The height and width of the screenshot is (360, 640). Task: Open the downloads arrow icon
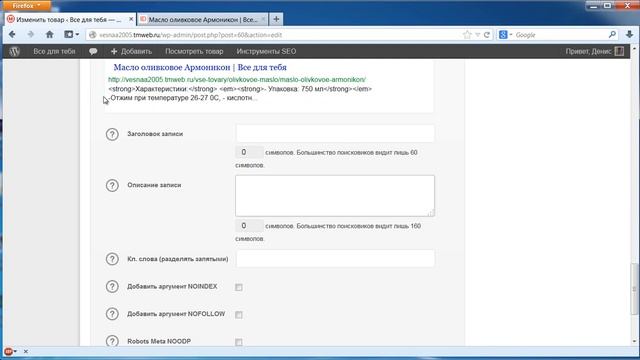coord(629,35)
